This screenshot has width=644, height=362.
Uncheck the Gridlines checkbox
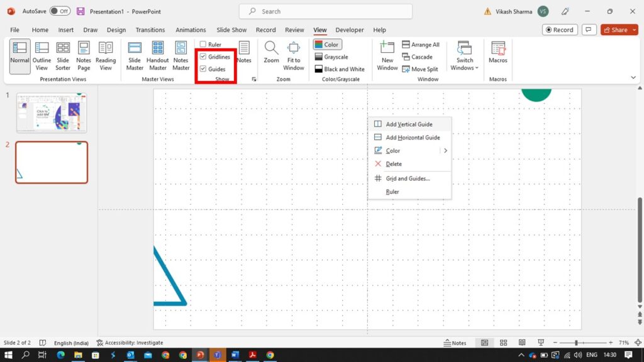(204, 57)
